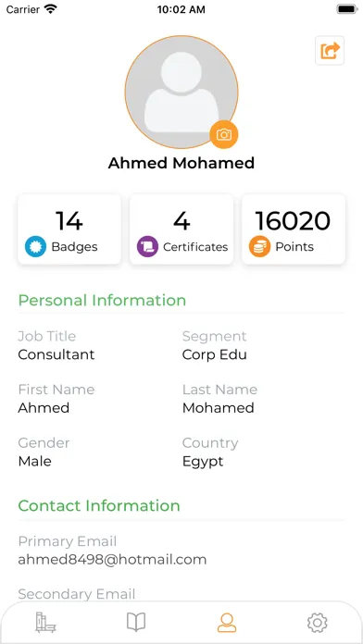
Task: Select the Job Title Consultant field
Action: tap(56, 345)
